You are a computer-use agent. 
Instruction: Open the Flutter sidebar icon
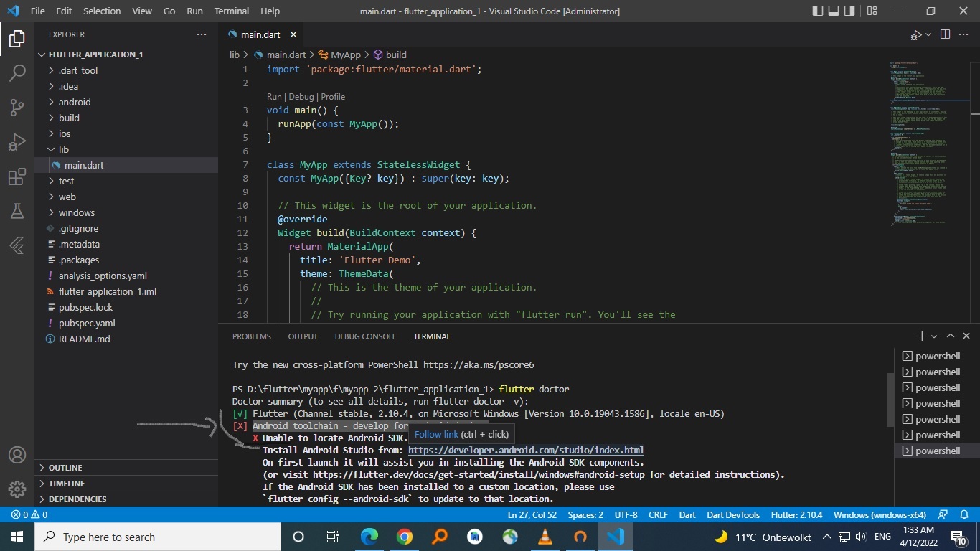17,245
